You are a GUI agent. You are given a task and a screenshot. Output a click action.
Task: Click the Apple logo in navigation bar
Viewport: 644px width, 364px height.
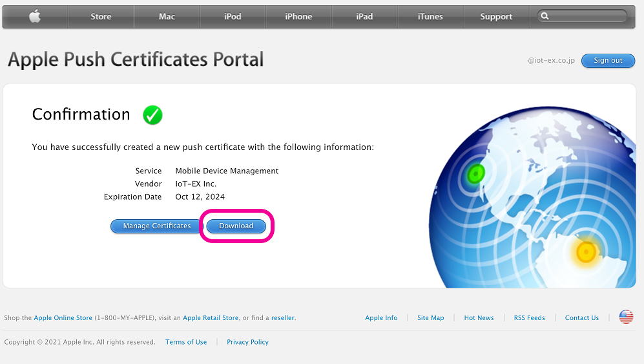[x=35, y=17]
